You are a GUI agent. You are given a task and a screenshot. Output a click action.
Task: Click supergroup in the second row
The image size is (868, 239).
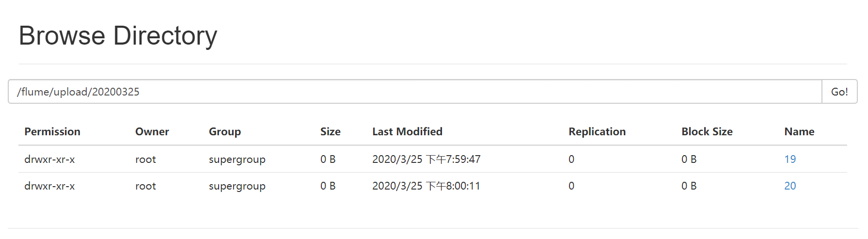(x=237, y=186)
